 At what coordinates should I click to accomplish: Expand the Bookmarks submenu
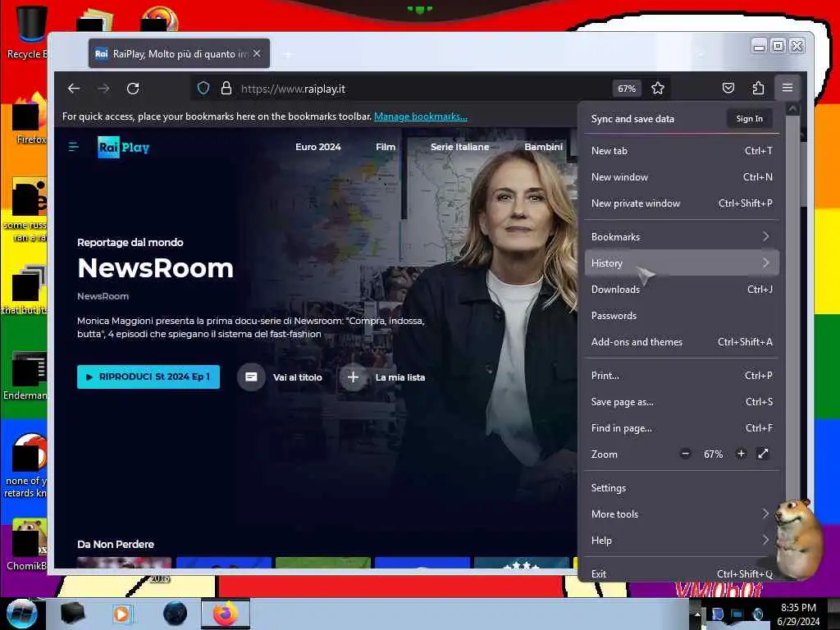click(682, 237)
